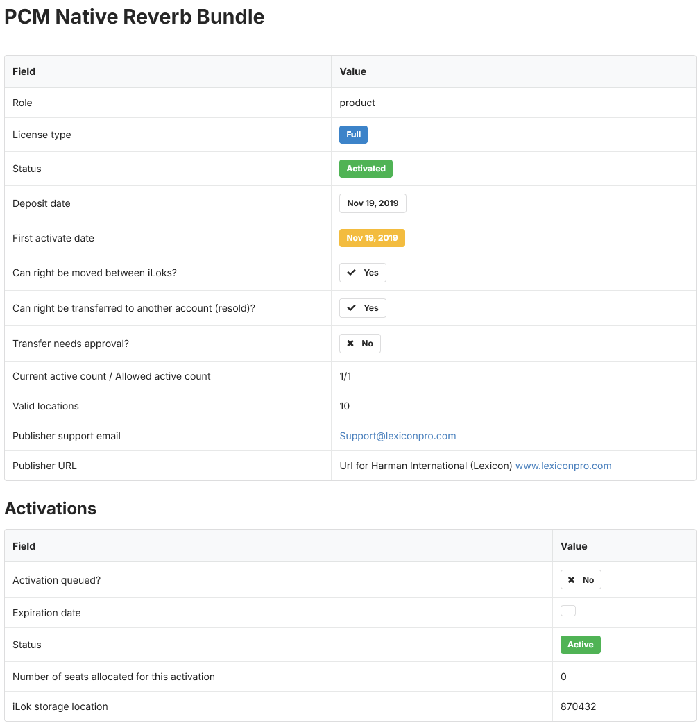The image size is (700, 728).
Task: Click the green Activated status badge
Action: click(x=366, y=169)
